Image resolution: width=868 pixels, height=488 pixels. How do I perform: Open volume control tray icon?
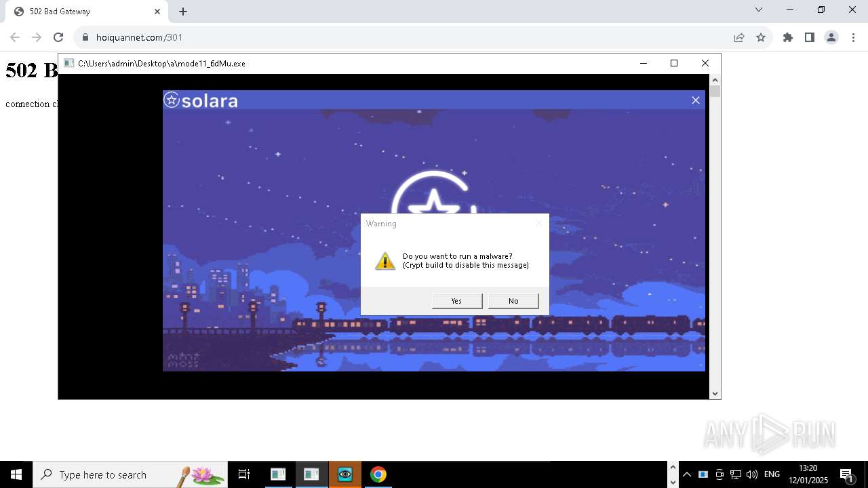pyautogui.click(x=751, y=474)
